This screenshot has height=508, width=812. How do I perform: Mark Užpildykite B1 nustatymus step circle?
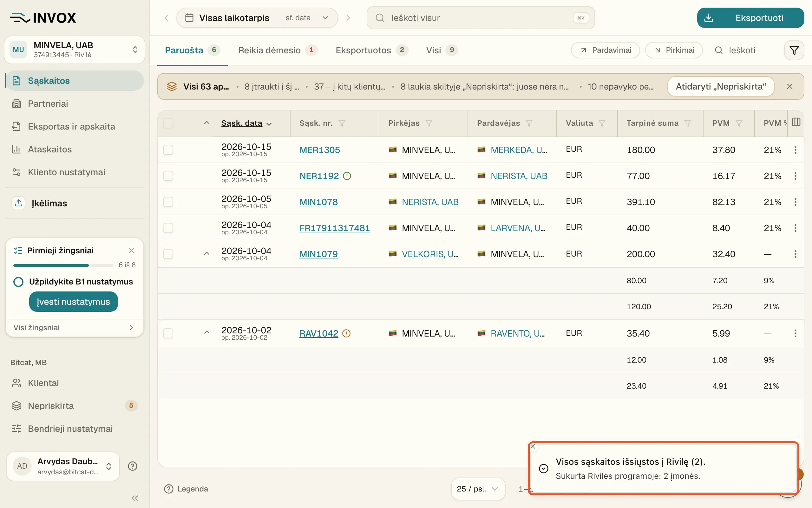click(18, 282)
